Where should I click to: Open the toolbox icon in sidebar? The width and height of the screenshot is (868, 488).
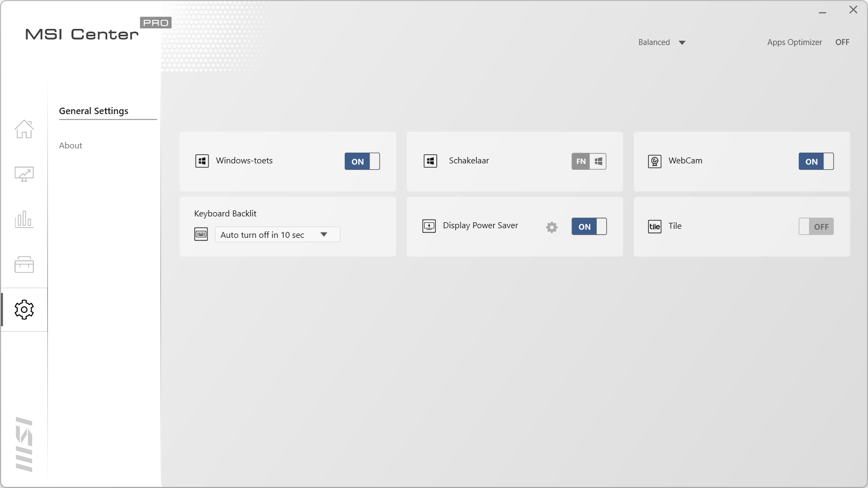24,265
